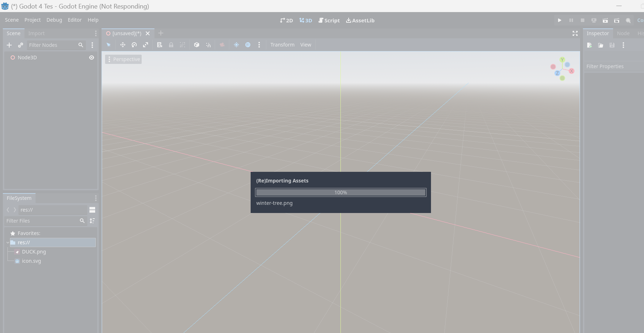Open the Perspective viewport dropdown
Screen dimensions: 644x333
coord(123,59)
